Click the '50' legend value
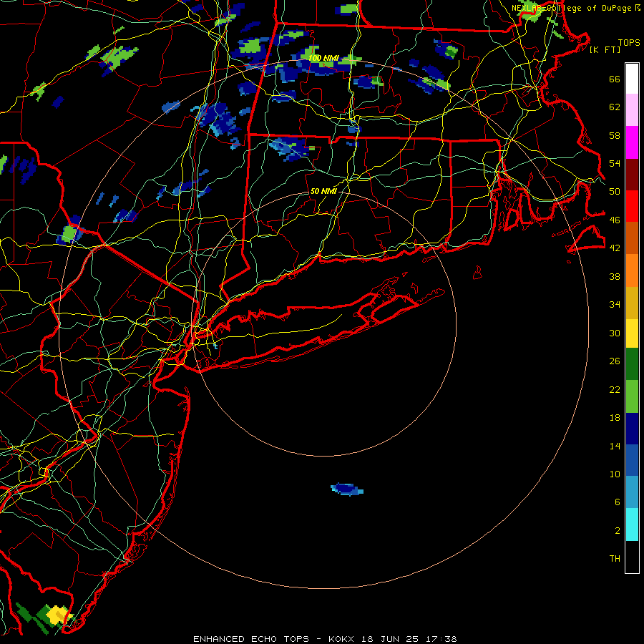Image resolution: width=644 pixels, height=644 pixels. [615, 192]
